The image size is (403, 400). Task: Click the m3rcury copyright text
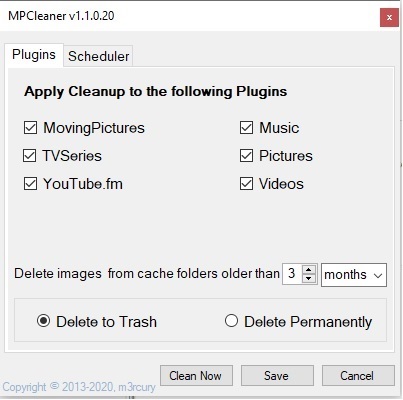[x=79, y=387]
